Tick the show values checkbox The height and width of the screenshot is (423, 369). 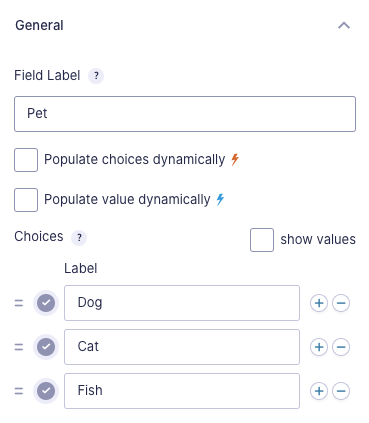coord(262,240)
